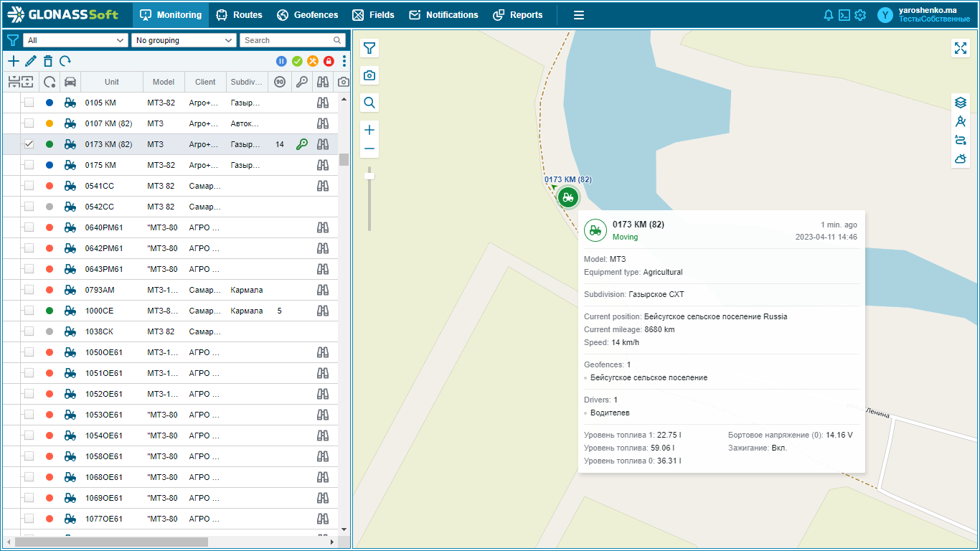Click the red lock status filter icon
Screen dimensions: 980x551
point(329,62)
